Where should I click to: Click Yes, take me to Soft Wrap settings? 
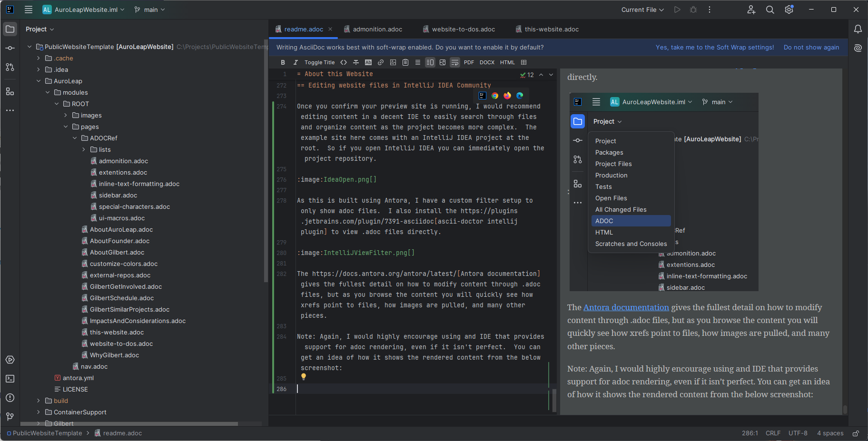[x=714, y=47]
